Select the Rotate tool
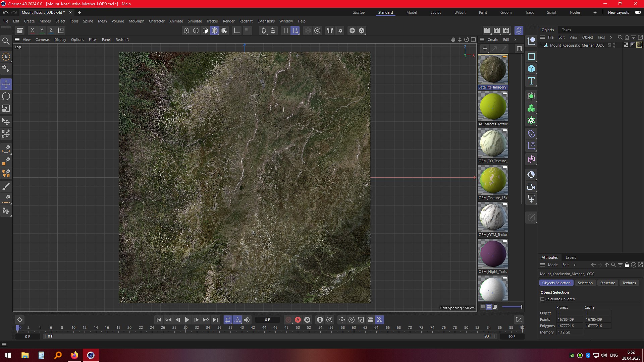 6,97
